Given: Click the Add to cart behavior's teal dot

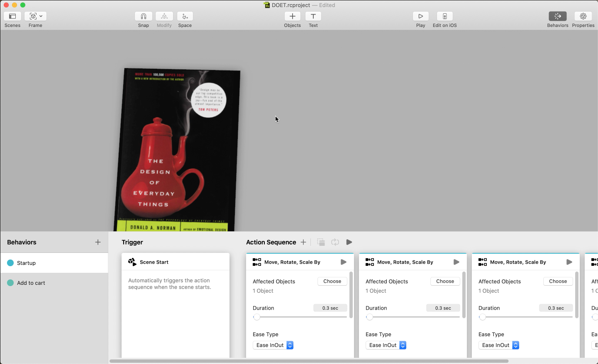Looking at the screenshot, I should (x=10, y=283).
